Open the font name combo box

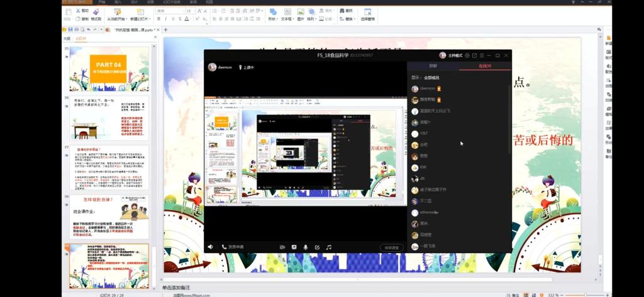pos(169,11)
